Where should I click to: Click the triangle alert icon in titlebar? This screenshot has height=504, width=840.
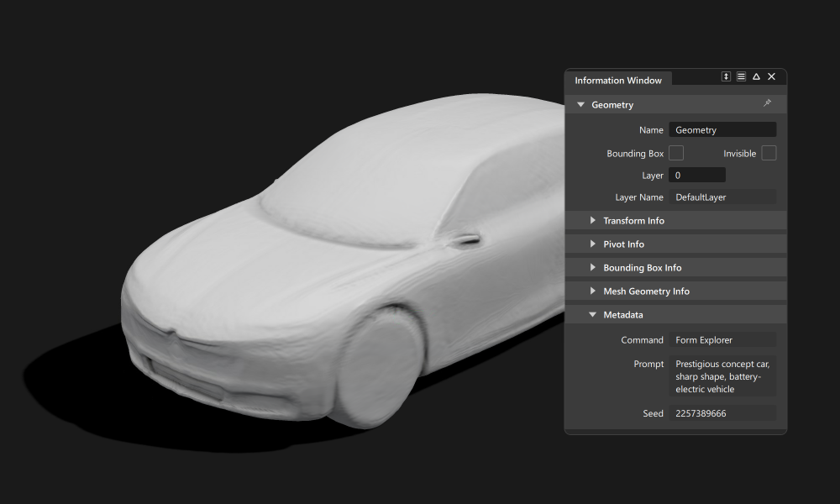tap(756, 76)
